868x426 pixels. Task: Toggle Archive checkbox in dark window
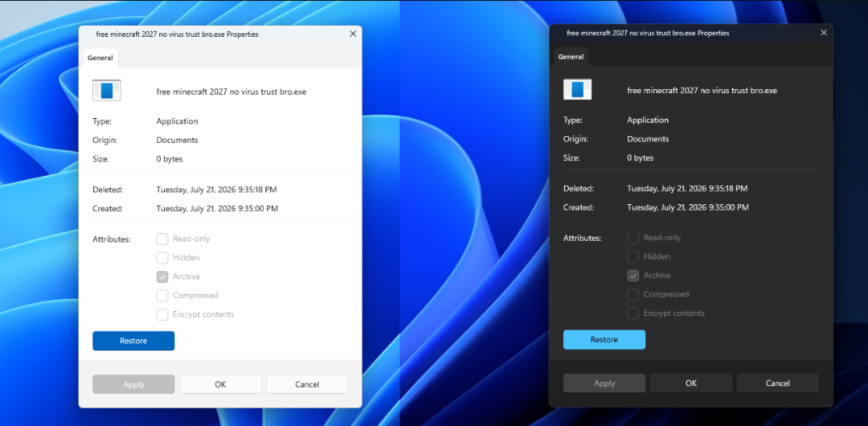click(x=633, y=276)
